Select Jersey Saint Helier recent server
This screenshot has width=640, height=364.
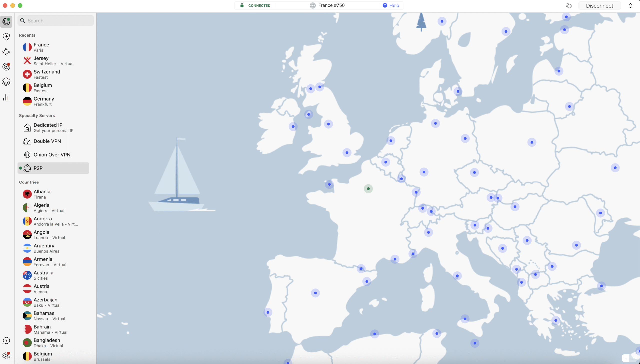[53, 61]
